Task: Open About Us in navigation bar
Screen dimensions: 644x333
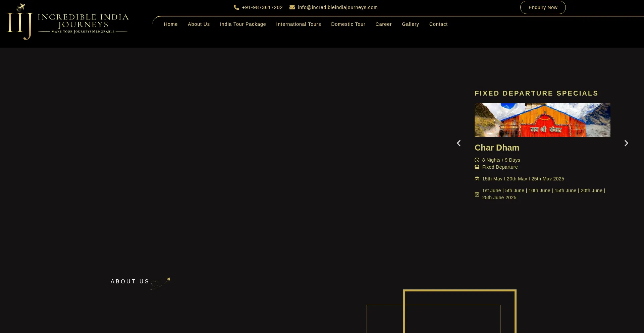Action: click(x=199, y=24)
